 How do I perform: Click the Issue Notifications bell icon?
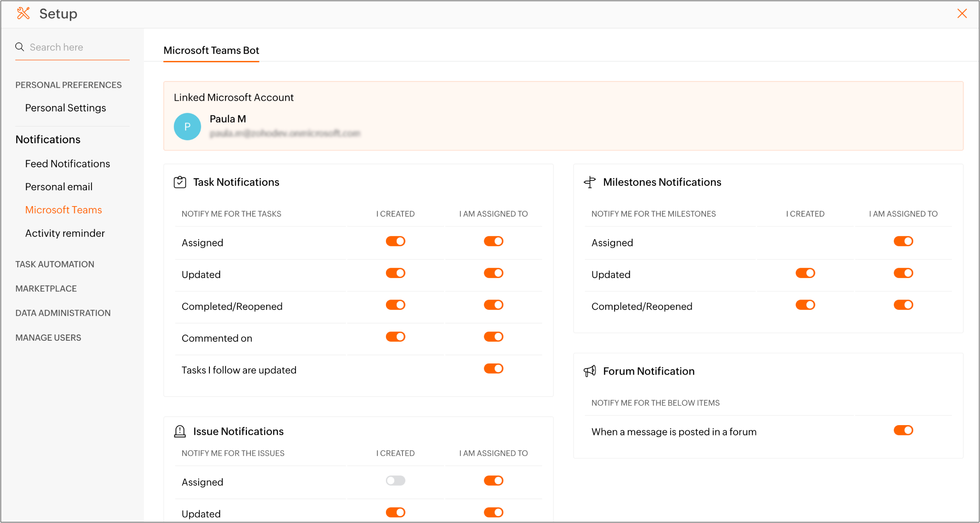[x=179, y=431]
